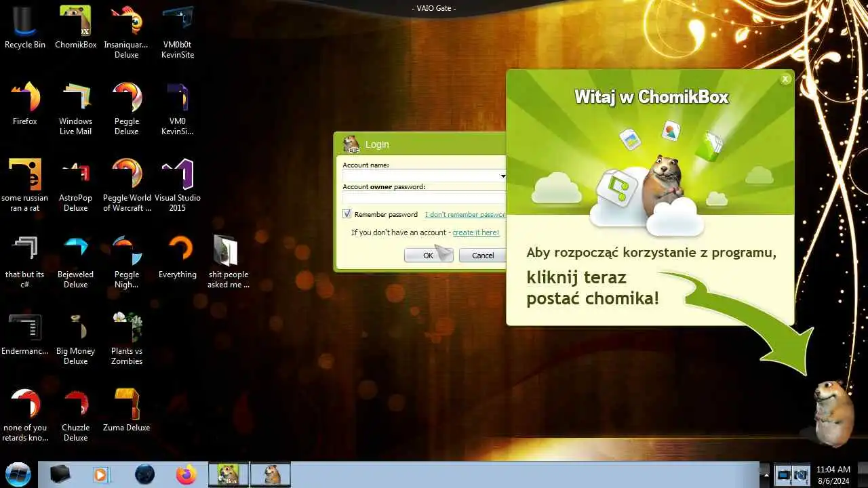Close the Witaj w ChomikBox popup
Image resolution: width=868 pixels, height=488 pixels.
(x=786, y=79)
